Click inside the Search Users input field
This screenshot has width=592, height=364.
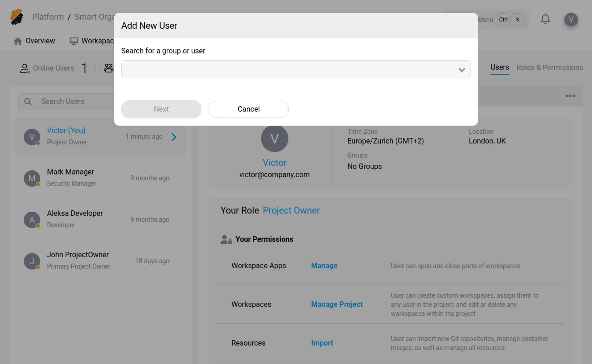[72, 101]
